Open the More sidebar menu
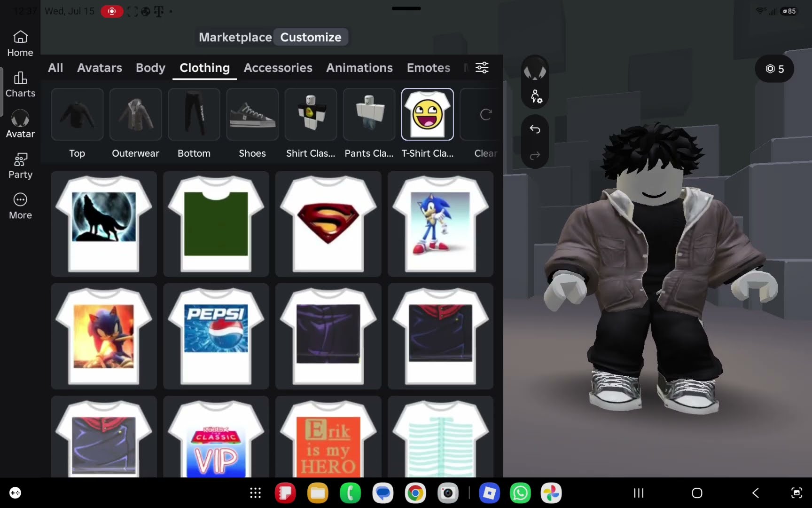The height and width of the screenshot is (508, 812). click(20, 206)
